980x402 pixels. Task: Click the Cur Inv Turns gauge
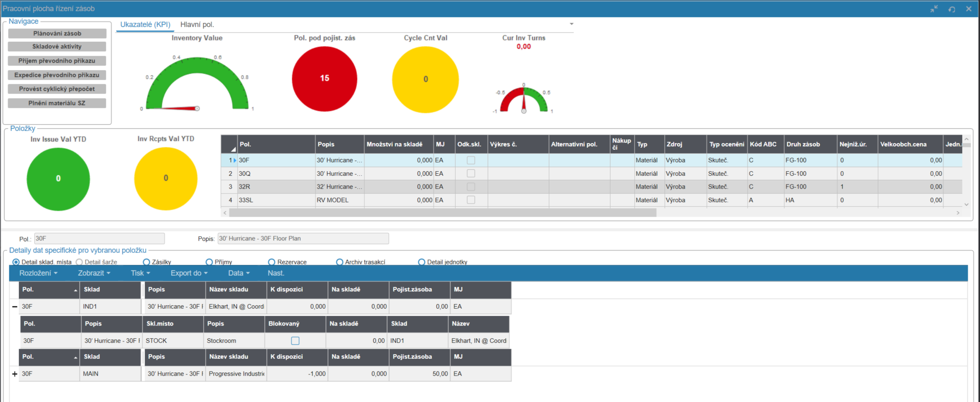coord(523,100)
